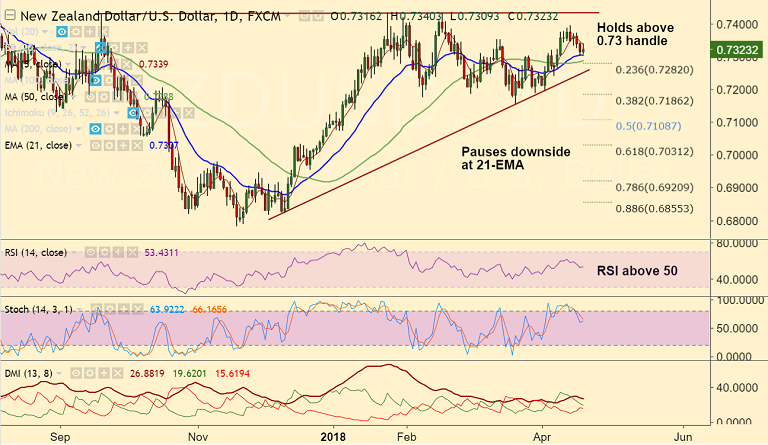The image size is (768, 445).
Task: Remove DMI indicator with X icon
Action: 117,374
